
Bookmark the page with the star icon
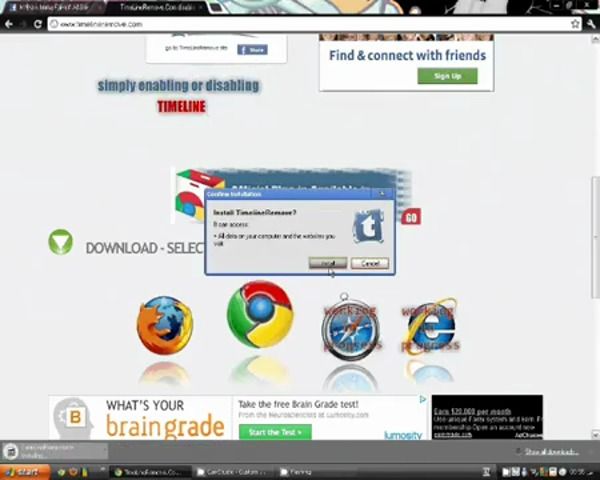(x=575, y=24)
